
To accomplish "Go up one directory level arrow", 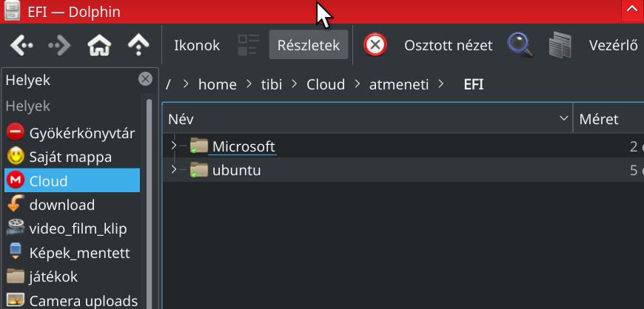I will click(x=138, y=45).
